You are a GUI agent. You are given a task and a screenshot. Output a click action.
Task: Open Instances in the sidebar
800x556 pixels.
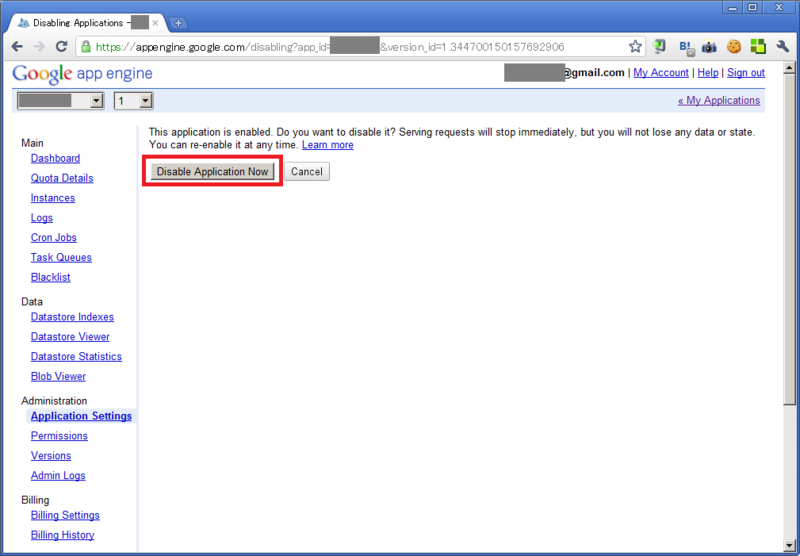(53, 198)
